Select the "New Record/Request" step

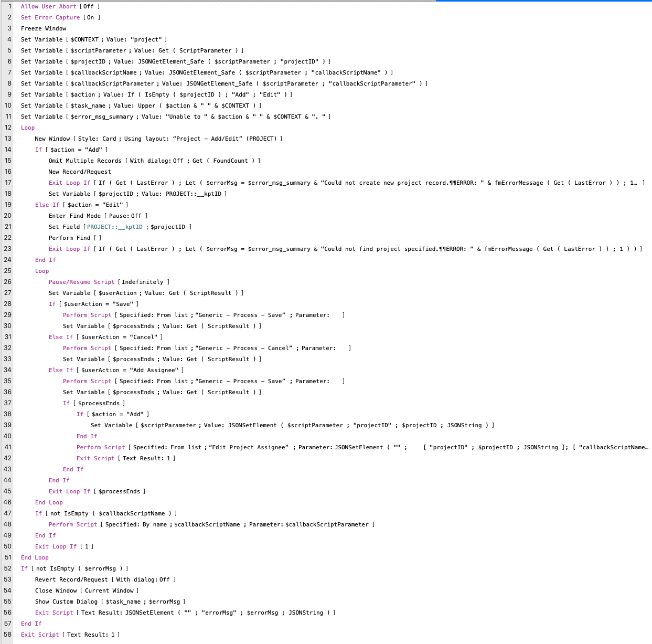click(79, 172)
